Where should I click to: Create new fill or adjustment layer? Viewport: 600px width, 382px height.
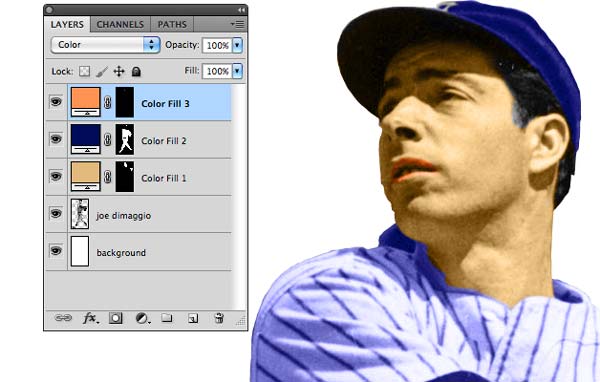pos(142,318)
